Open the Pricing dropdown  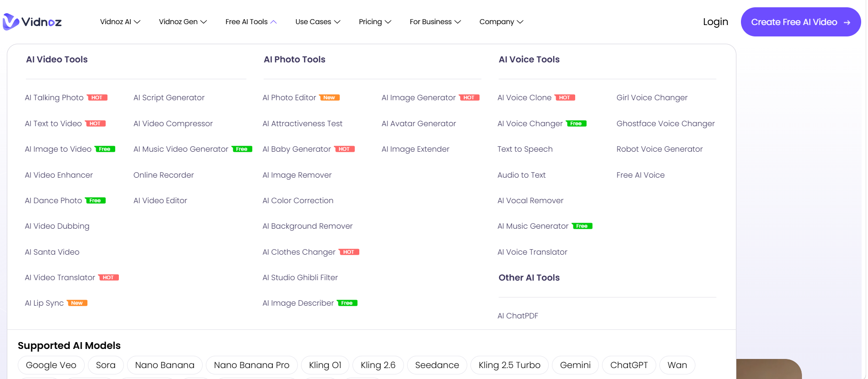[375, 22]
